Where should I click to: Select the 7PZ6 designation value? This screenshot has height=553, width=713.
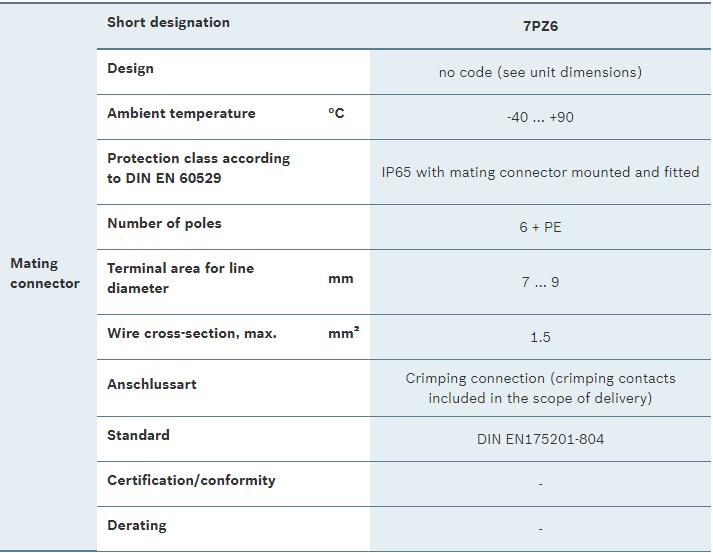540,26
